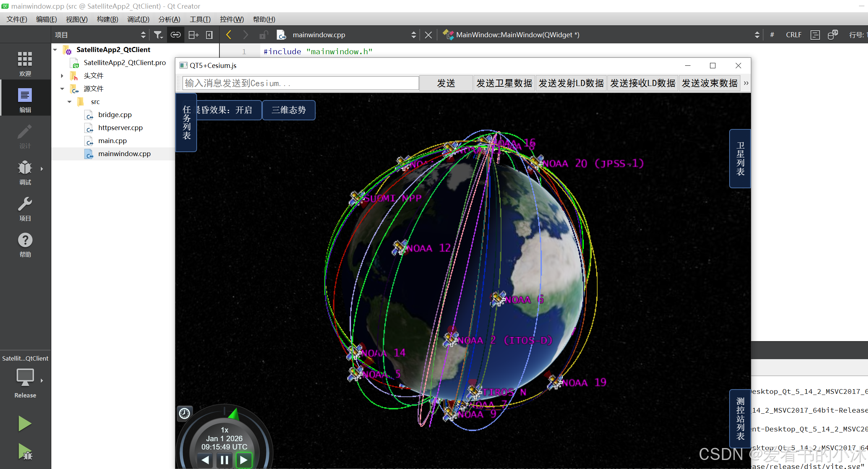Viewport: 868px width, 469px height.
Task: Open the 调试(D) menu
Action: [x=138, y=19]
